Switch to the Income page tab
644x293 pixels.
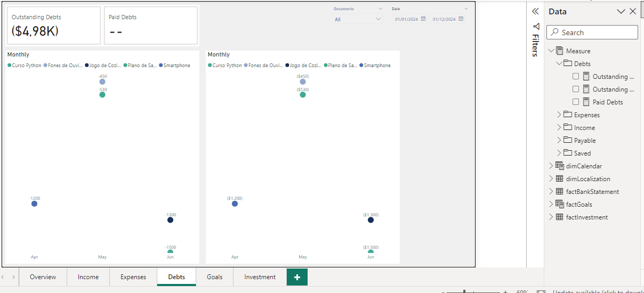[x=88, y=277]
